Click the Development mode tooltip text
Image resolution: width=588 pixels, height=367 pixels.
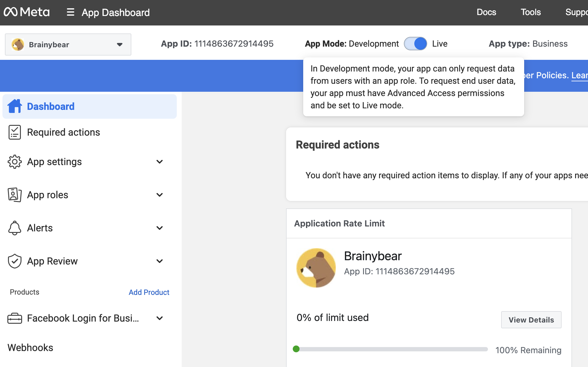pos(413,87)
